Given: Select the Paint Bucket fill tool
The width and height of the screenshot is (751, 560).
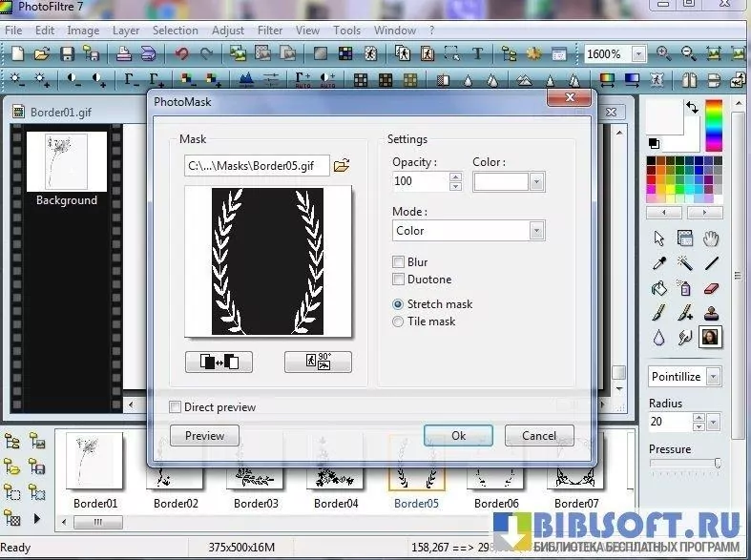Looking at the screenshot, I should 658,288.
